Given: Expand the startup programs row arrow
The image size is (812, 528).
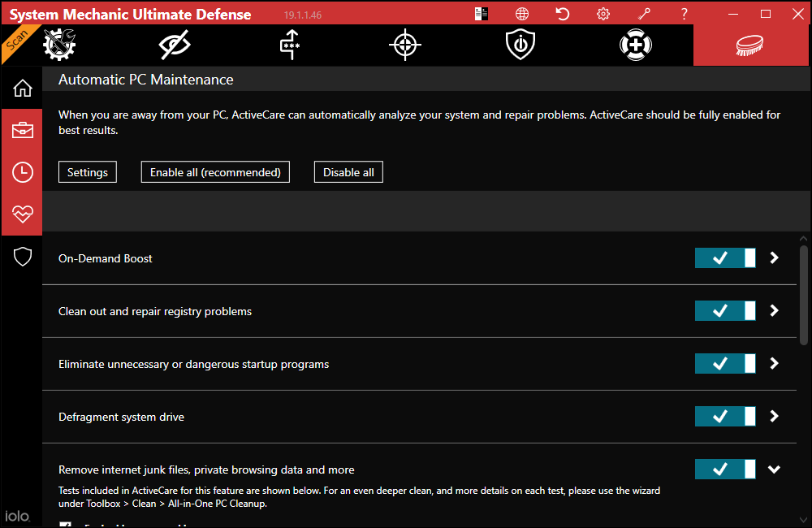Looking at the screenshot, I should click(774, 364).
